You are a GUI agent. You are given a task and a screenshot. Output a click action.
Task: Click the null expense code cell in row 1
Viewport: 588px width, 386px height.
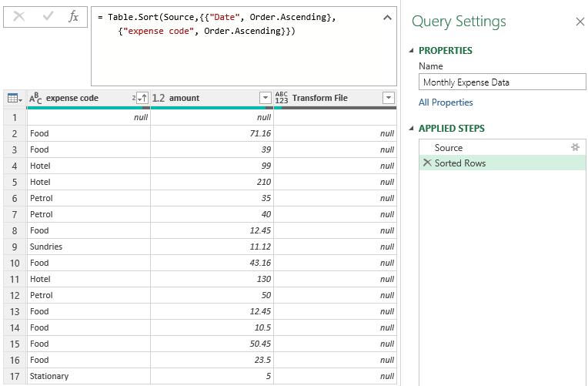pyautogui.click(x=89, y=118)
